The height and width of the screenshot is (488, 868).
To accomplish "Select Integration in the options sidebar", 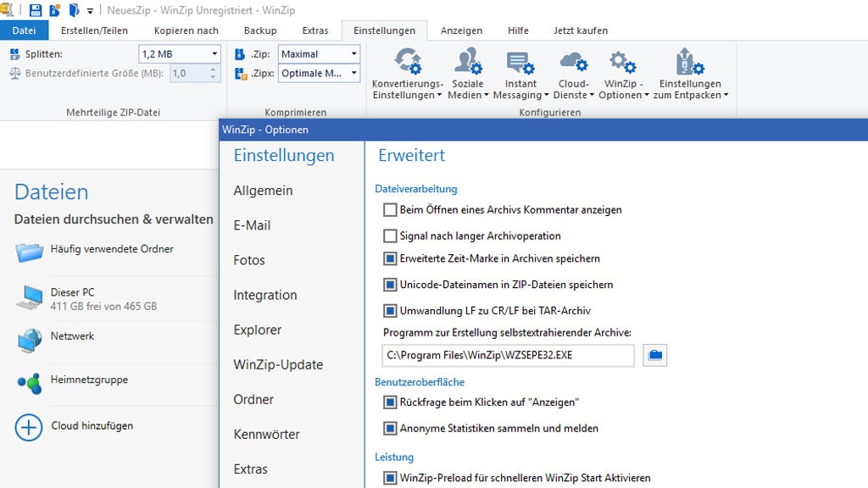I will 265,295.
